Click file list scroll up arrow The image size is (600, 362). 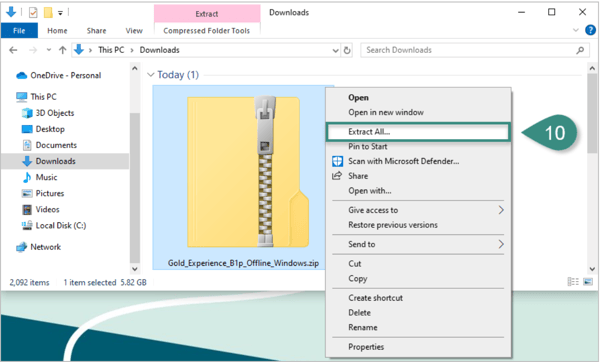coord(592,68)
